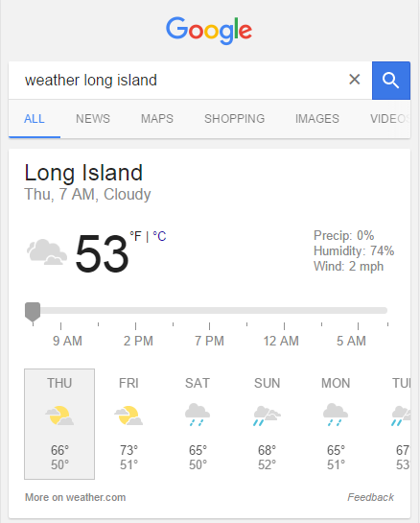This screenshot has height=523, width=420.
Task: Jump to 7 PM on the timeline
Action: click(x=209, y=341)
